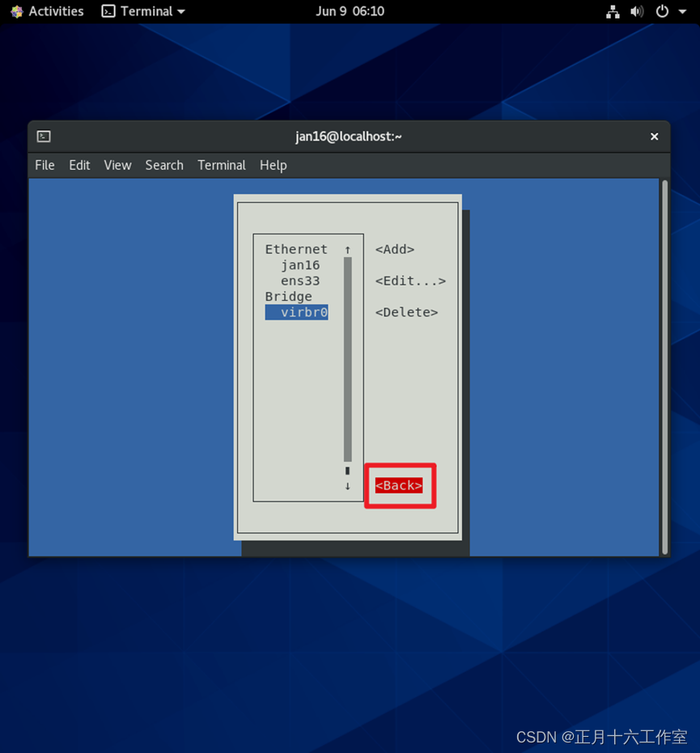This screenshot has height=753, width=700.
Task: Click the connection list scrollbar track
Action: 348,359
